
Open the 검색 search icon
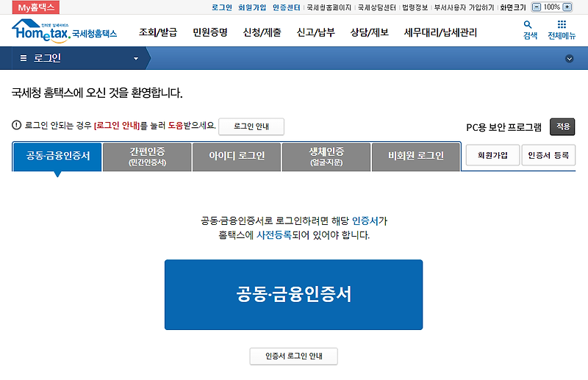click(530, 30)
